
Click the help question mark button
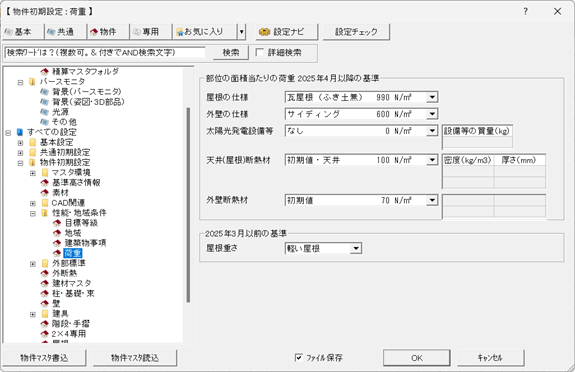(525, 11)
